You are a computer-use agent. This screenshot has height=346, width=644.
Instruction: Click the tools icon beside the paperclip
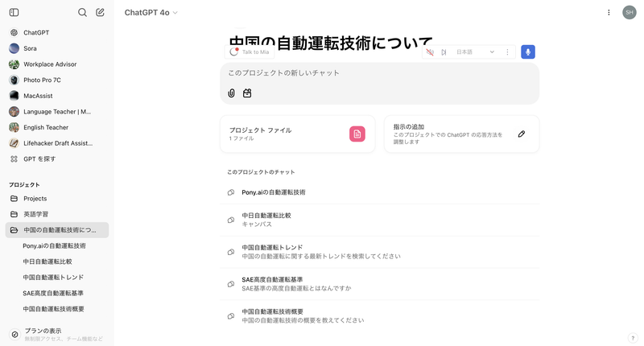[x=247, y=93]
